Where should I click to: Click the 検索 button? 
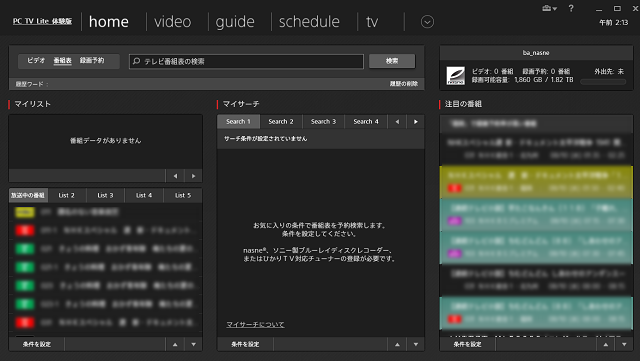coord(392,61)
